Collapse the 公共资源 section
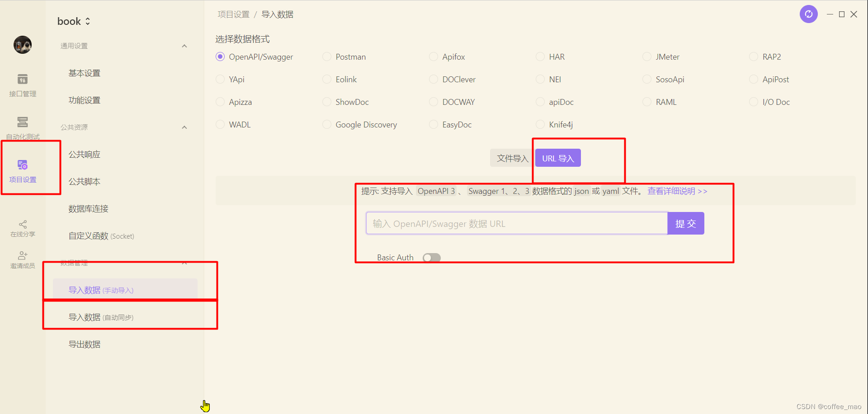This screenshot has width=868, height=414. click(x=184, y=127)
